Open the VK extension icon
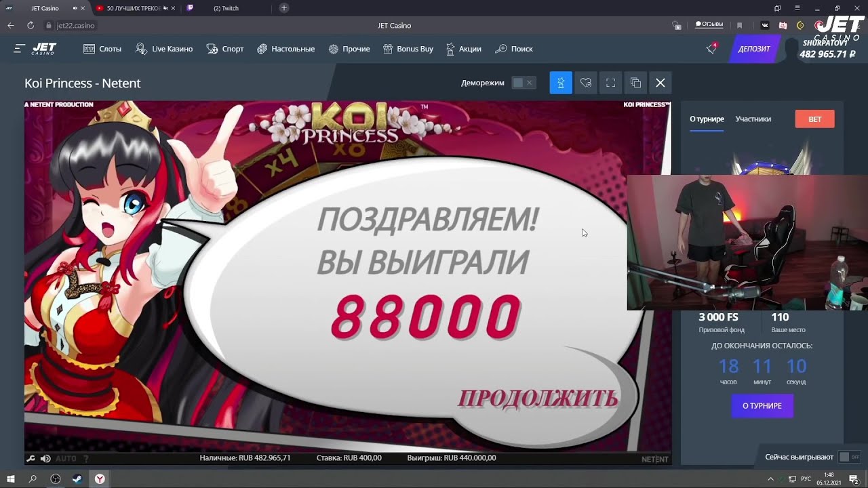Viewport: 868px width, 488px height. coord(766,25)
